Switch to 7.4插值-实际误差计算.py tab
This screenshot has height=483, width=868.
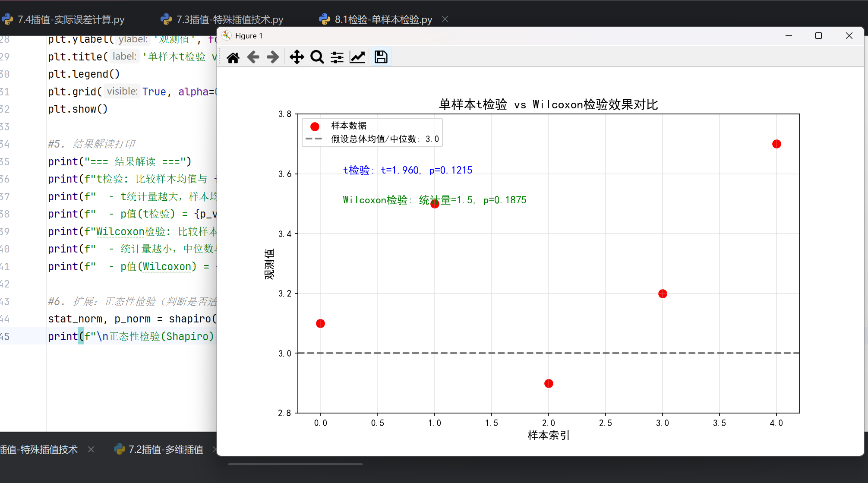[70, 19]
